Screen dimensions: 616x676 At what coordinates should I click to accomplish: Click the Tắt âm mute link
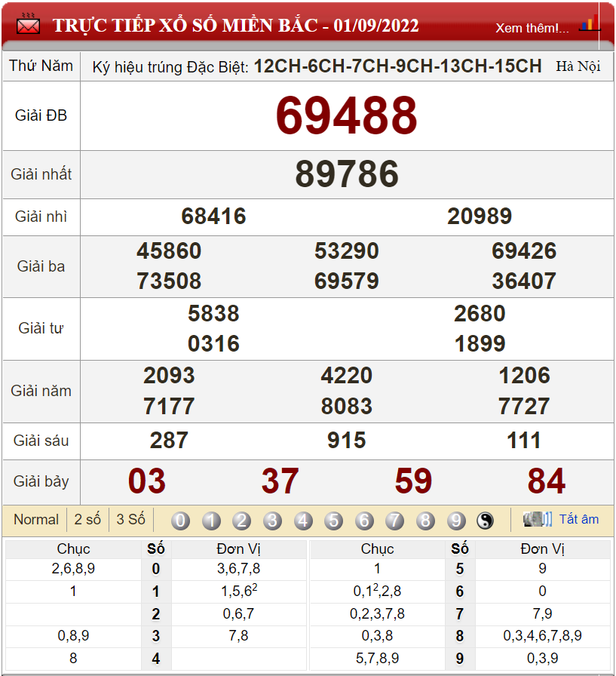[x=579, y=519]
